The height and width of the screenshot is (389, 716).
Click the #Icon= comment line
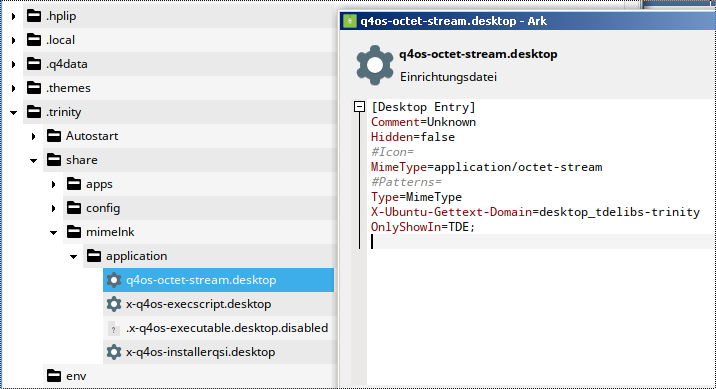[392, 152]
